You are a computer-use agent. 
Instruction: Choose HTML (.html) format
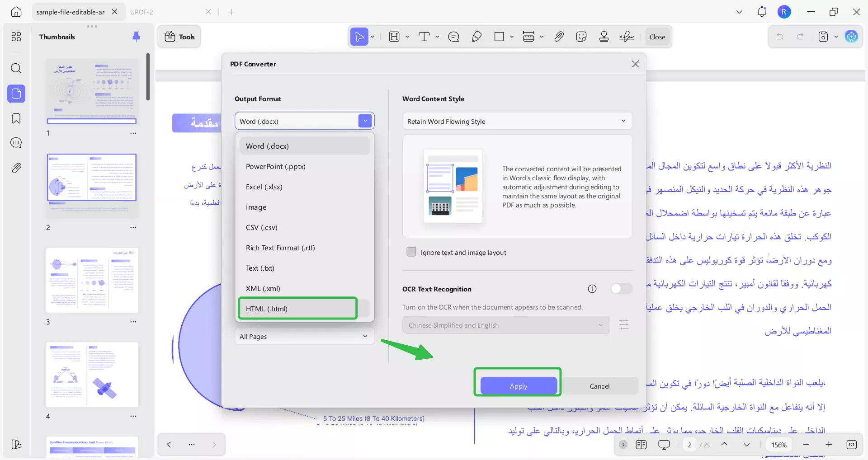[x=305, y=309]
